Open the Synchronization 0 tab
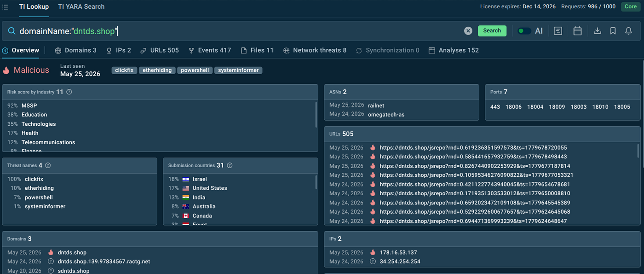Viewport: 644px width, 274px height. (387, 50)
